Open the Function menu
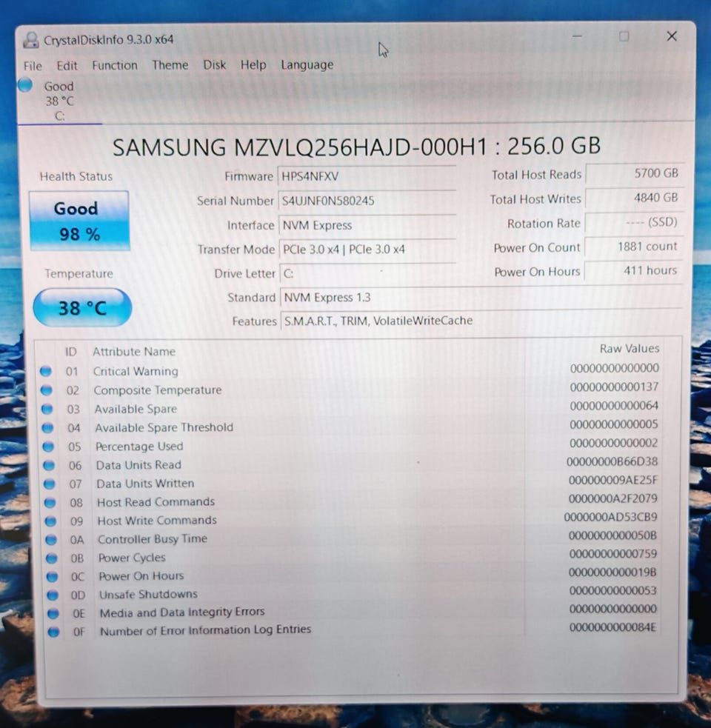 coord(115,65)
